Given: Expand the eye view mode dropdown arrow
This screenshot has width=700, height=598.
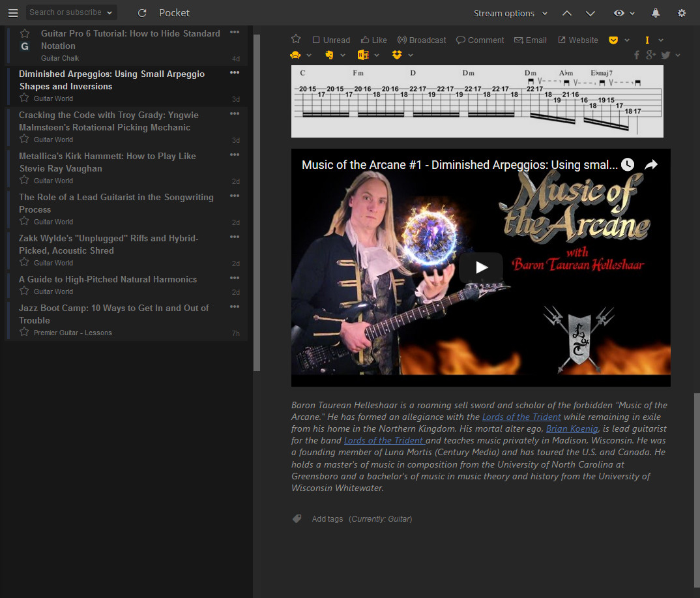Looking at the screenshot, I should [632, 14].
